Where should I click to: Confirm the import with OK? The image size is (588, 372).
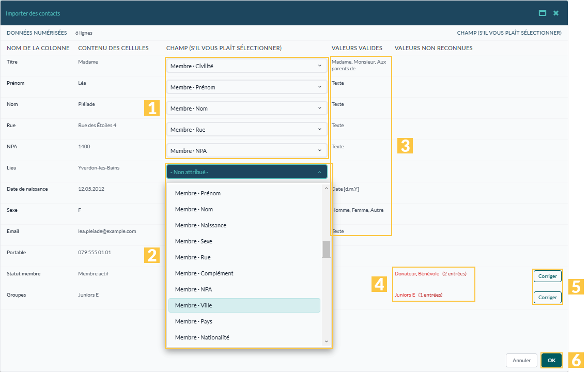(551, 361)
